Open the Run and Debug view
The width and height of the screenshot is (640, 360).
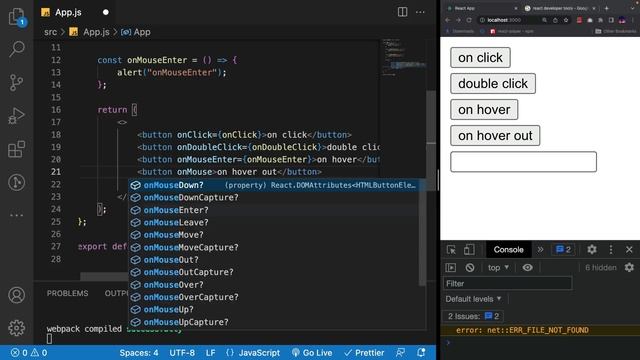pos(16,116)
